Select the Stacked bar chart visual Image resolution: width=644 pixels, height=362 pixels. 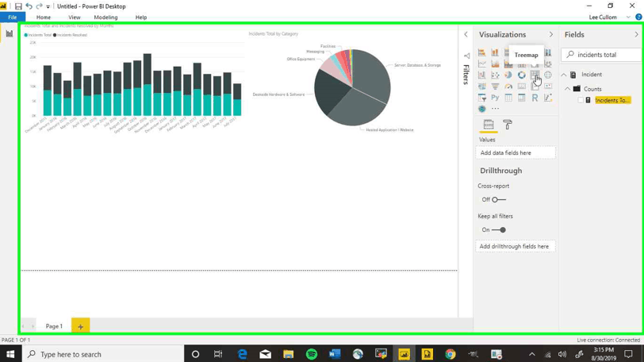click(x=481, y=52)
